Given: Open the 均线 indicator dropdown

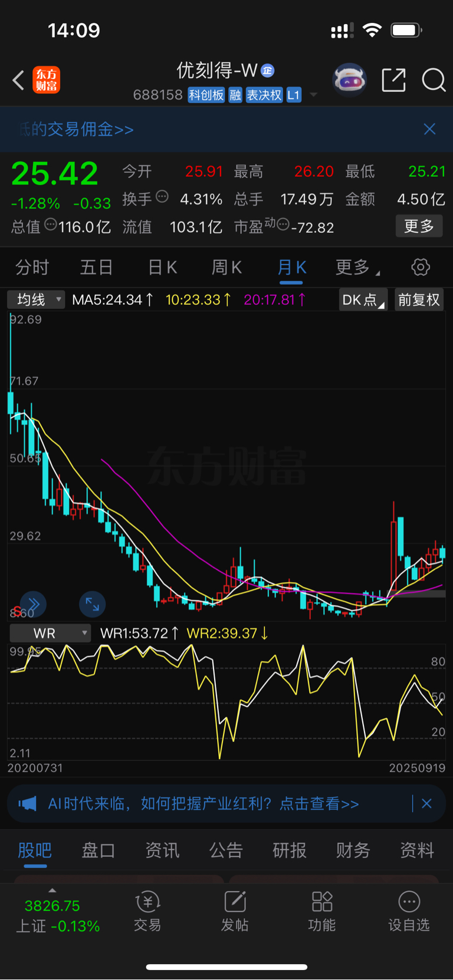Looking at the screenshot, I should point(36,300).
